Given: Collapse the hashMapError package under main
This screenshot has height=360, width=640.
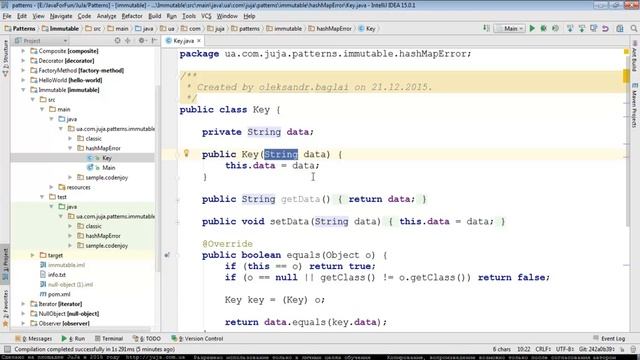Looking at the screenshot, I should [70, 148].
